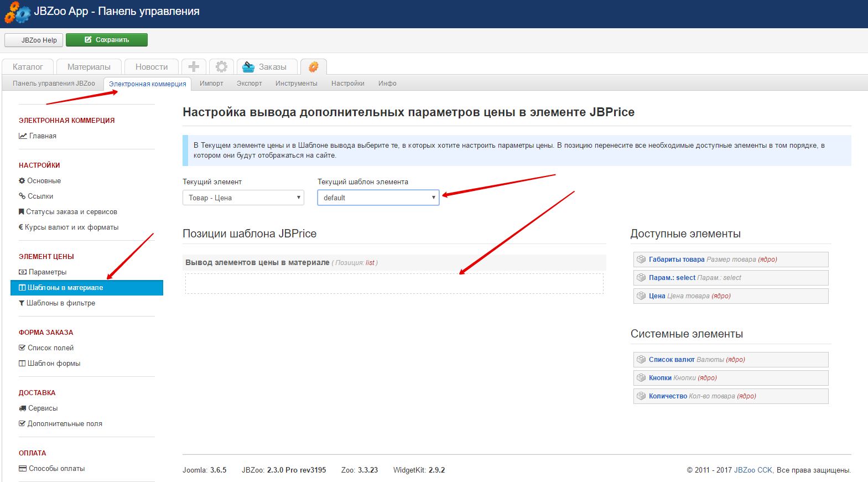Select the Парам.: select available element
Viewport: 868px width, 482px height.
731,278
